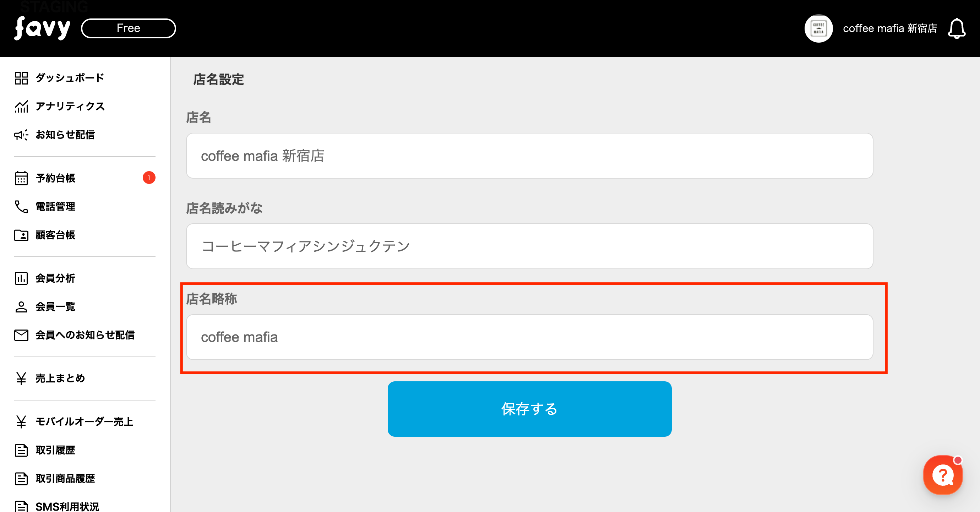The width and height of the screenshot is (980, 512).
Task: Click the お知らせ配信 megaphone icon
Action: [x=21, y=135]
